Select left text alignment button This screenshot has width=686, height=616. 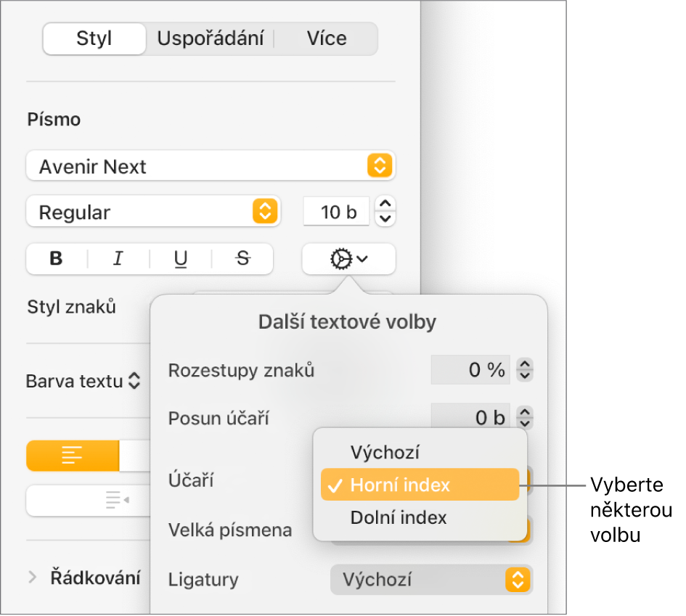tap(73, 456)
